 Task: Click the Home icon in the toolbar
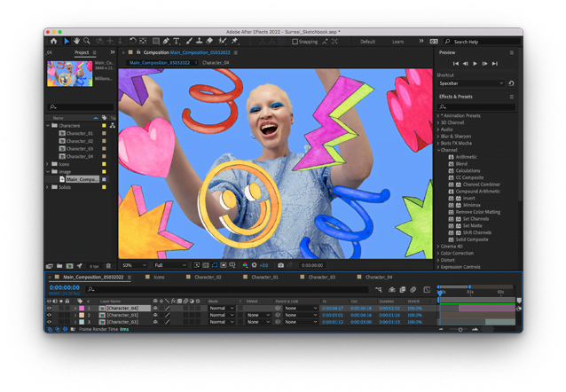tap(53, 41)
